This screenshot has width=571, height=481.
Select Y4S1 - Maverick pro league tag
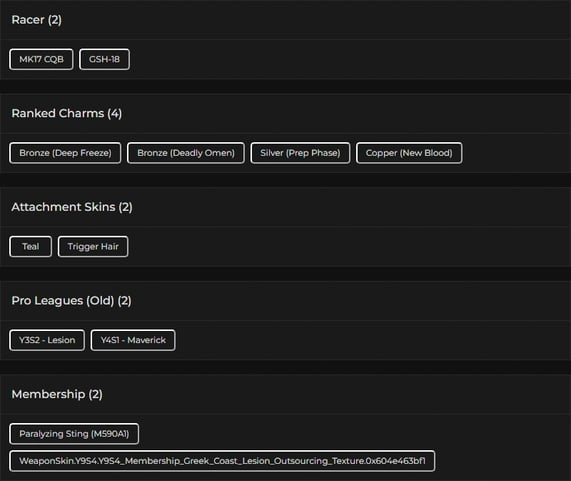coord(133,340)
